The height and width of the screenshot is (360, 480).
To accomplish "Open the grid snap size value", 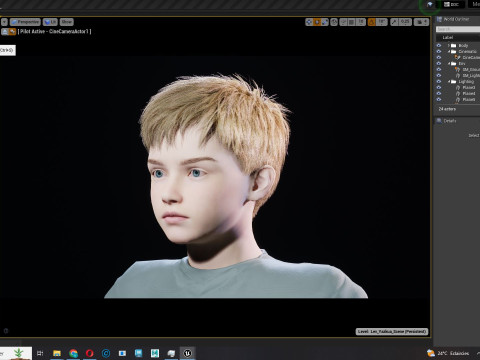I will pyautogui.click(x=361, y=22).
